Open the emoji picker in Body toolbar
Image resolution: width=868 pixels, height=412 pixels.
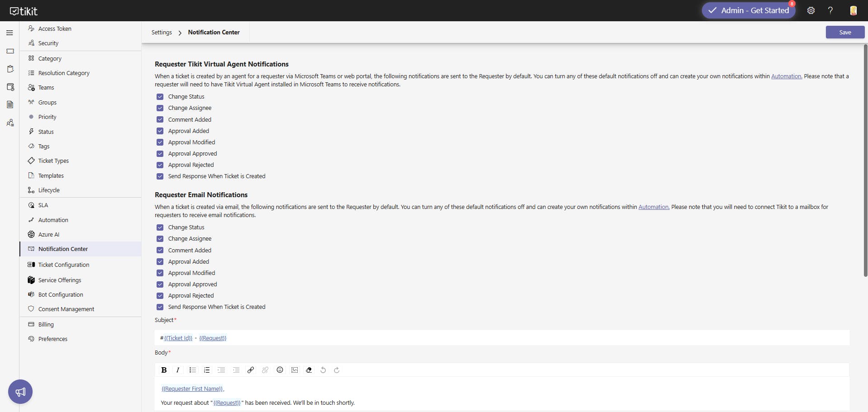[280, 370]
